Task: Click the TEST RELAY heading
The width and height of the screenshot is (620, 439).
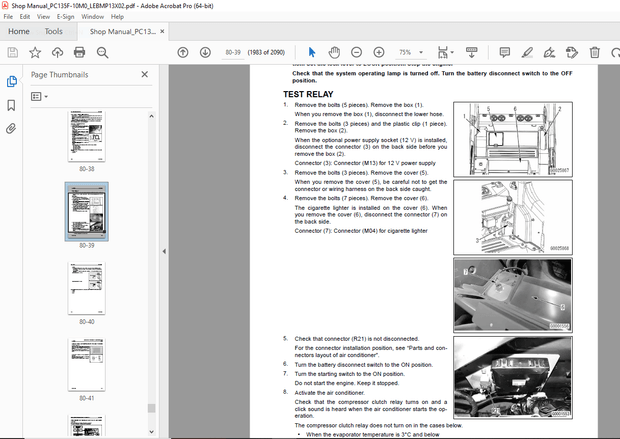Action: point(308,94)
